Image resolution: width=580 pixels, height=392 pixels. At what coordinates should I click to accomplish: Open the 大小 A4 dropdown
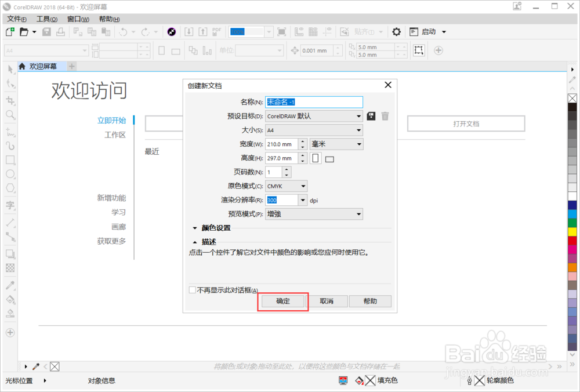314,130
